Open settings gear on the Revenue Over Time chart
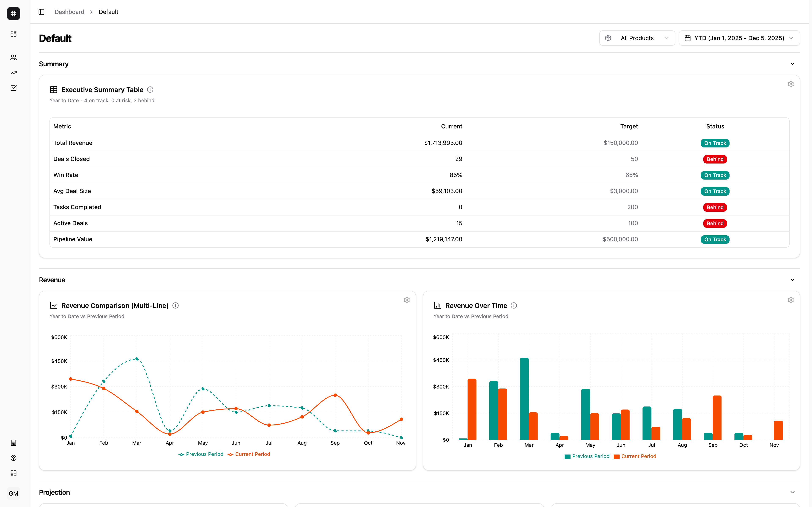Screen dimensions: 812x507 791,300
